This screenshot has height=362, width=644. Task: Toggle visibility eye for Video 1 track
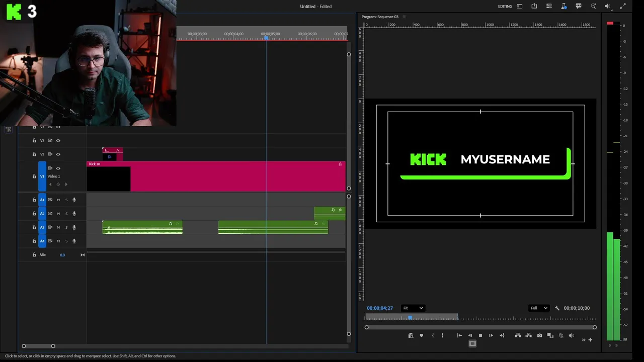tap(58, 168)
